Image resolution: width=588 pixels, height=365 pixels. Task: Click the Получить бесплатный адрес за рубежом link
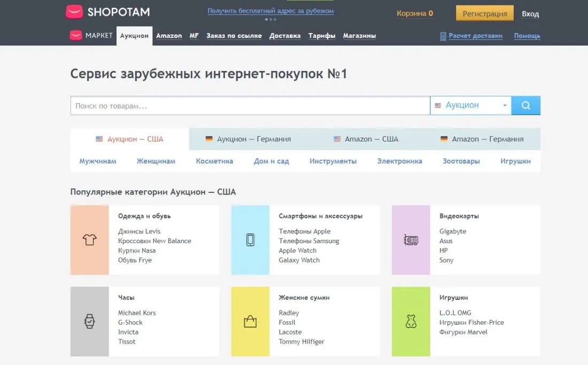271,10
